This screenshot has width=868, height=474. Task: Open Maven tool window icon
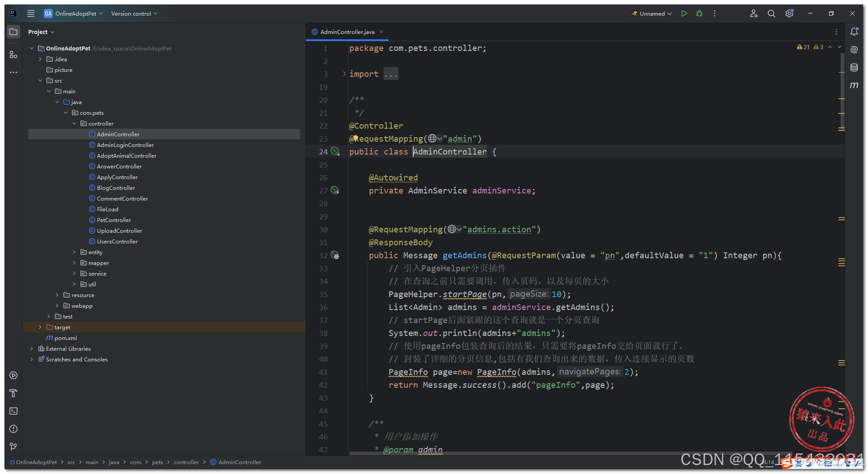(854, 85)
